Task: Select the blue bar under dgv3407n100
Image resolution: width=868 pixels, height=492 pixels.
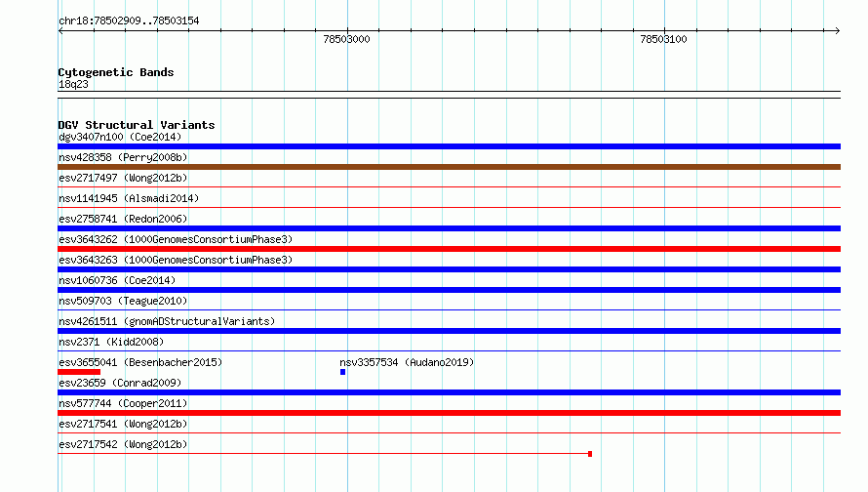Action: [x=449, y=146]
